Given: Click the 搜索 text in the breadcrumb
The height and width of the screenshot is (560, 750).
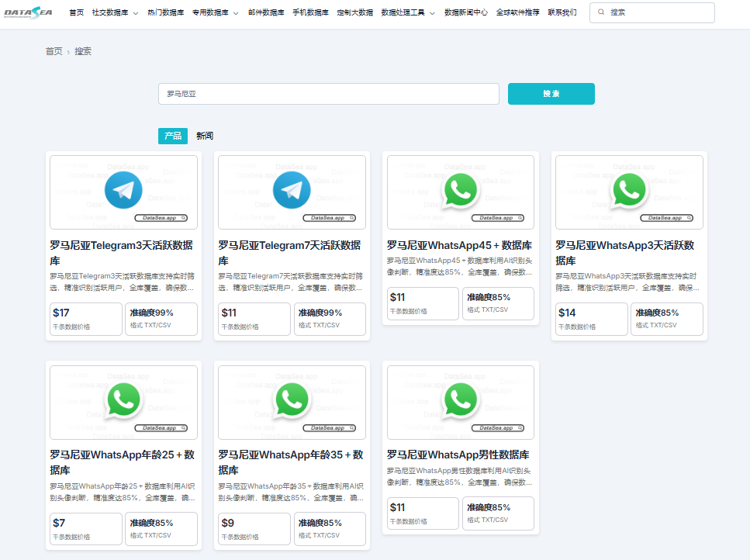Looking at the screenshot, I should click(x=83, y=51).
